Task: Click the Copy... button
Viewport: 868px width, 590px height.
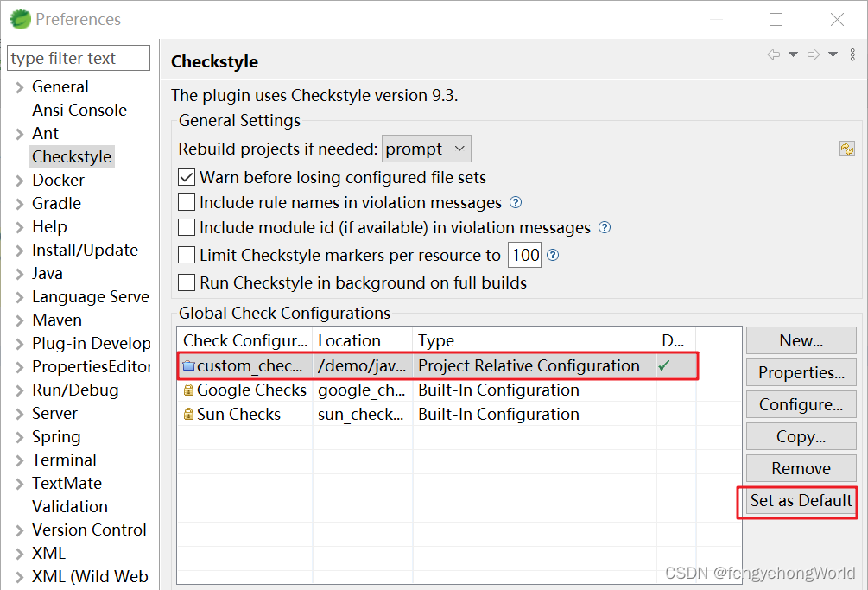Action: [801, 437]
